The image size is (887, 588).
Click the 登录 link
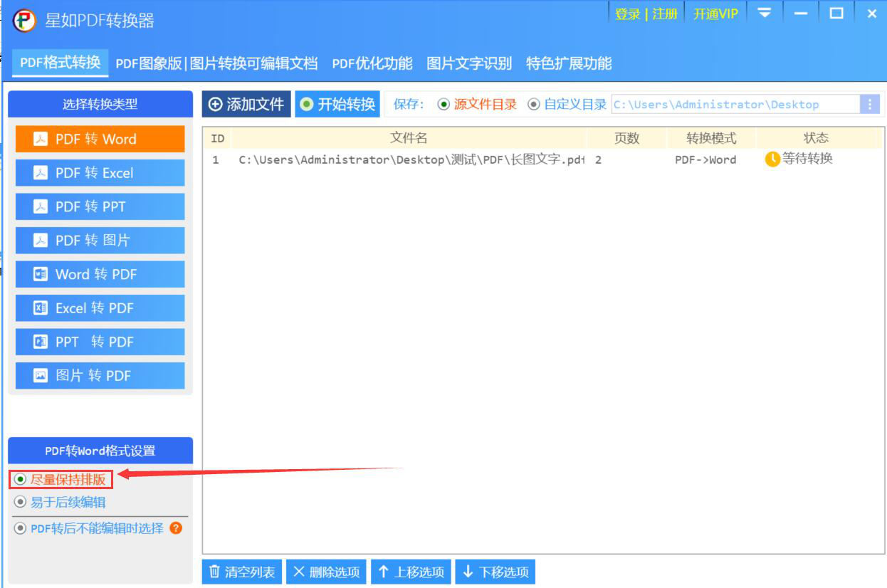click(x=627, y=14)
